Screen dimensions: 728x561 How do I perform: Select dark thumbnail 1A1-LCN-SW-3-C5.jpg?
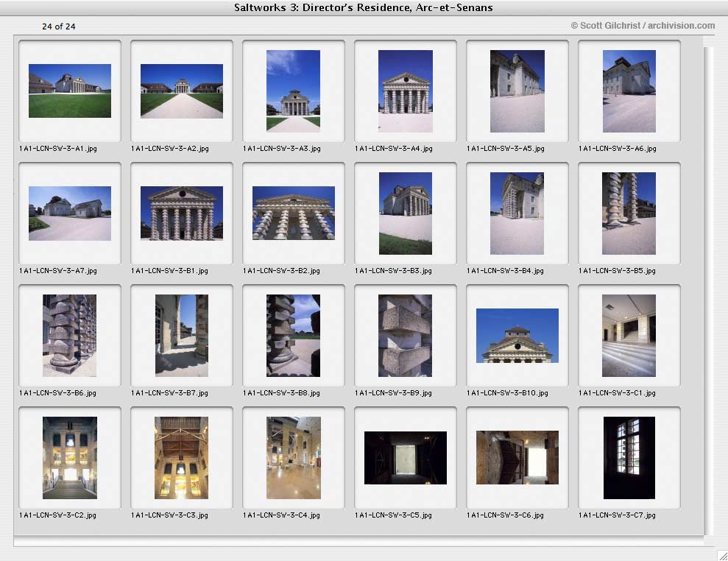click(406, 458)
